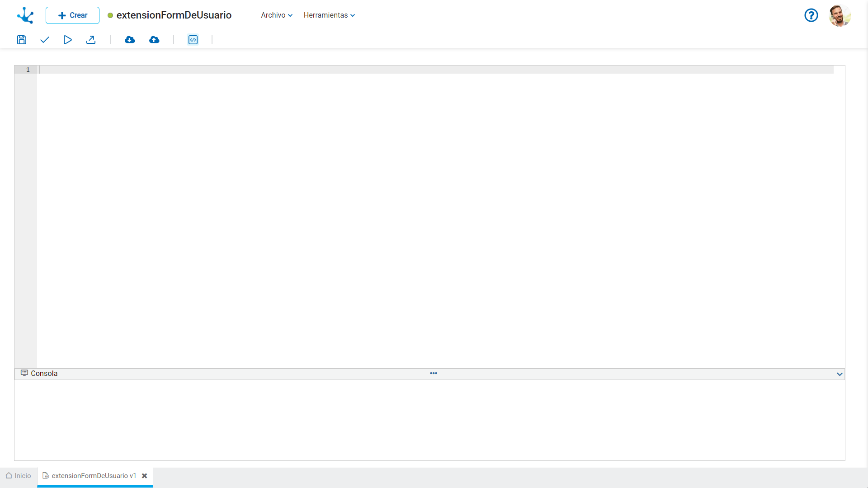The image size is (868, 488).
Task: Click the green status dot indicator
Action: pyautogui.click(x=110, y=15)
